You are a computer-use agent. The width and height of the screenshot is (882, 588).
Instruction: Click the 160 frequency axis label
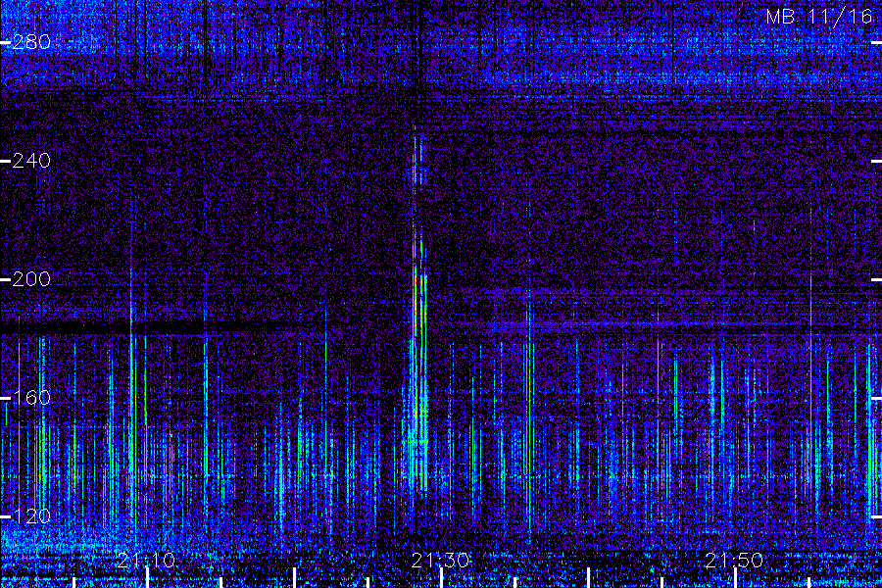click(31, 398)
